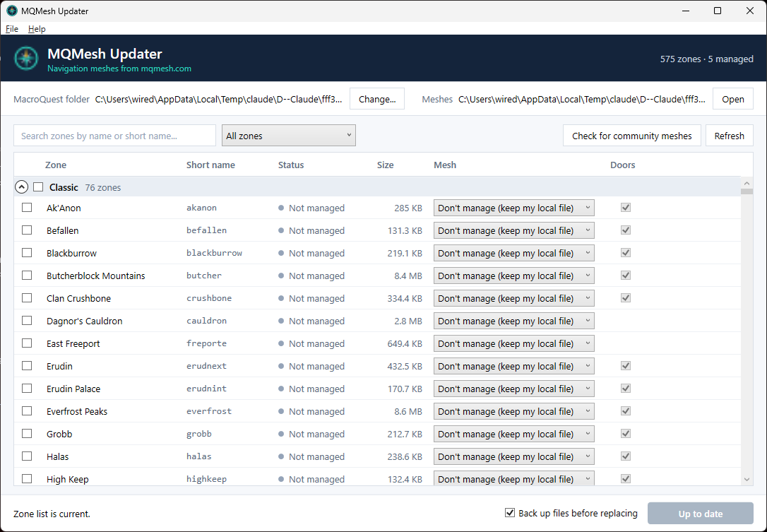Check the Erudin row checkbox
This screenshot has height=532, width=767.
[27, 365]
